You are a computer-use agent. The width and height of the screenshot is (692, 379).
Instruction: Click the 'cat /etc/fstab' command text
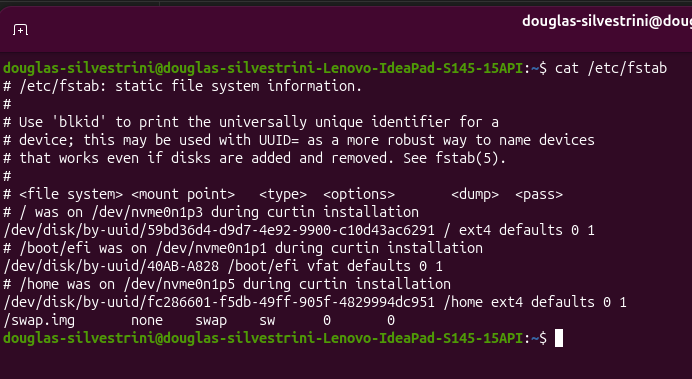(x=611, y=68)
